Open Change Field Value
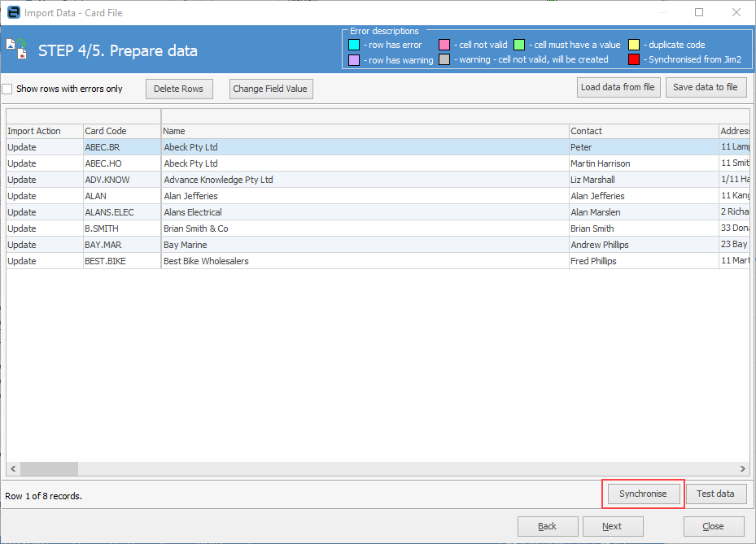Screen dimensions: 756x544 [270, 89]
